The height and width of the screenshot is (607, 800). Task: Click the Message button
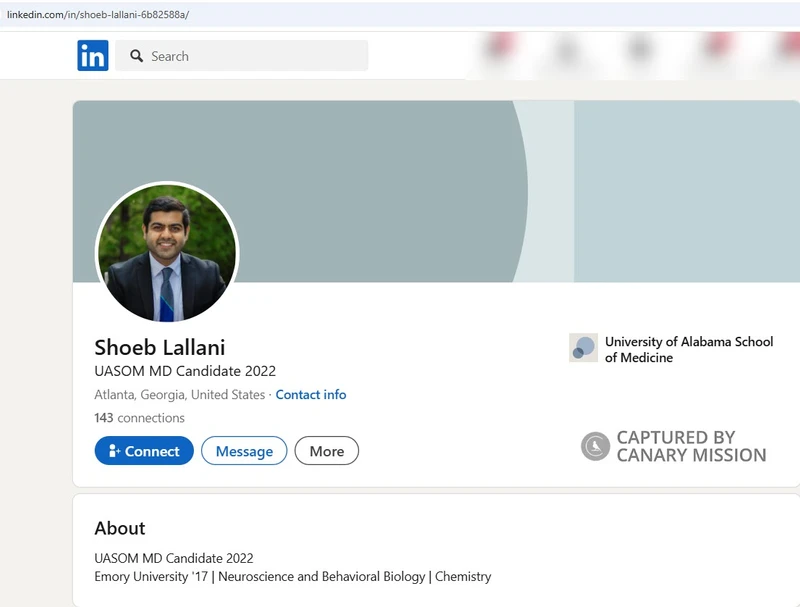coord(244,451)
